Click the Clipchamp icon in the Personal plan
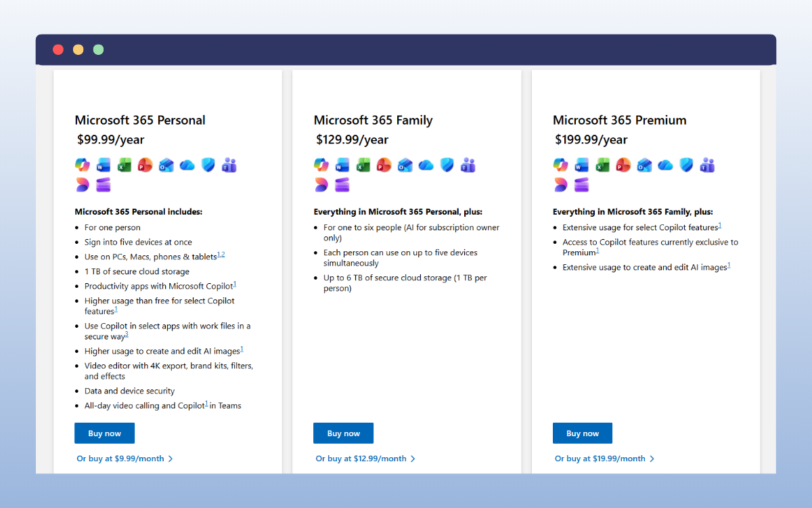 point(103,185)
